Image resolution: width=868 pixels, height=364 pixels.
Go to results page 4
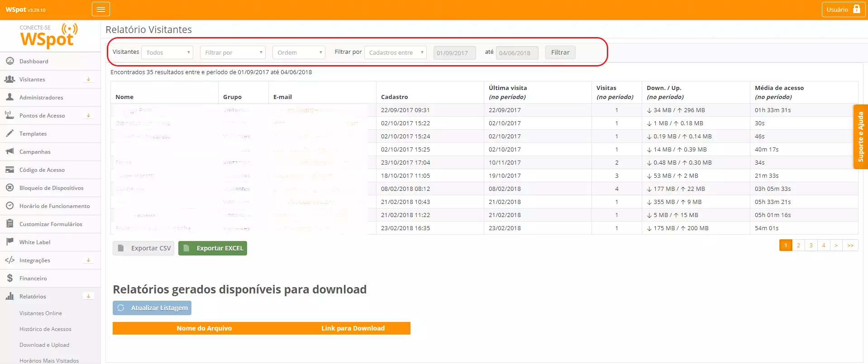[x=824, y=245]
